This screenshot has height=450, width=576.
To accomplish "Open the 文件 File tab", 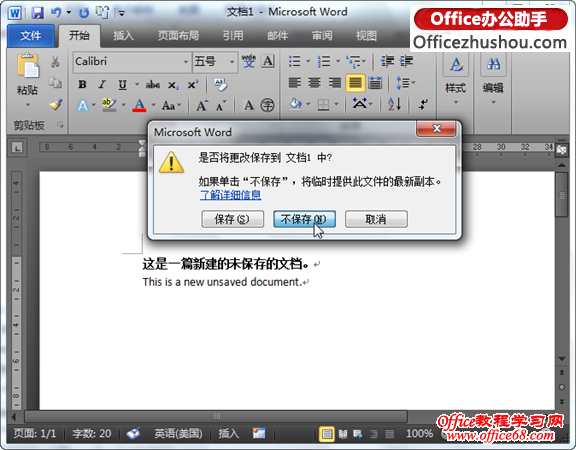I will coord(31,36).
